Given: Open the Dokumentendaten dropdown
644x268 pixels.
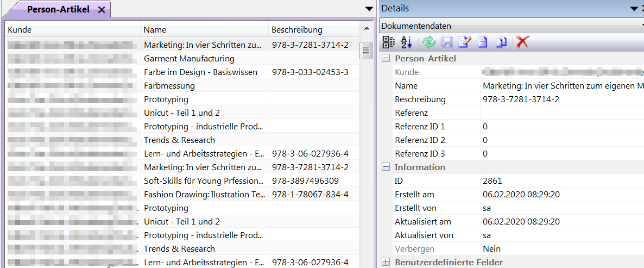Looking at the screenshot, I should pyautogui.click(x=510, y=26).
